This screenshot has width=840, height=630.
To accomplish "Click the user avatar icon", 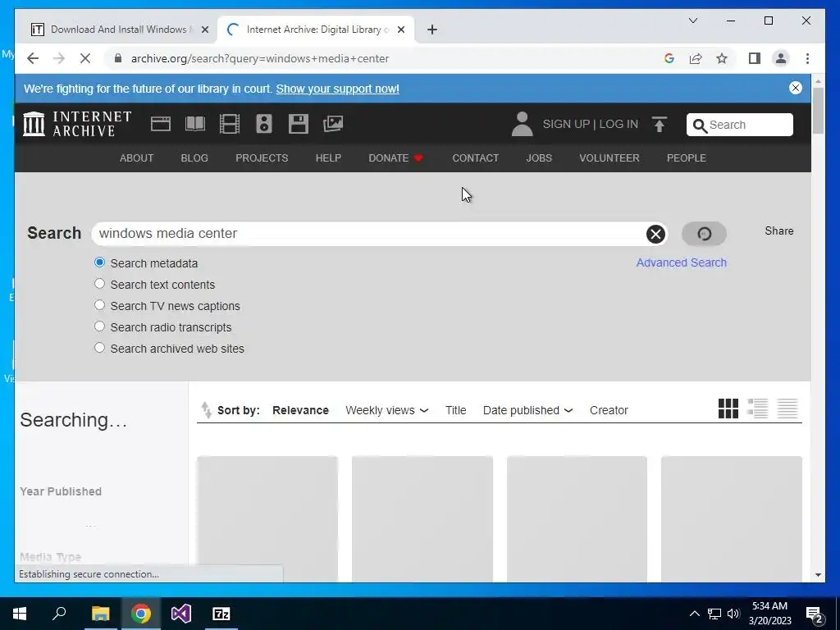I will pyautogui.click(x=522, y=124).
